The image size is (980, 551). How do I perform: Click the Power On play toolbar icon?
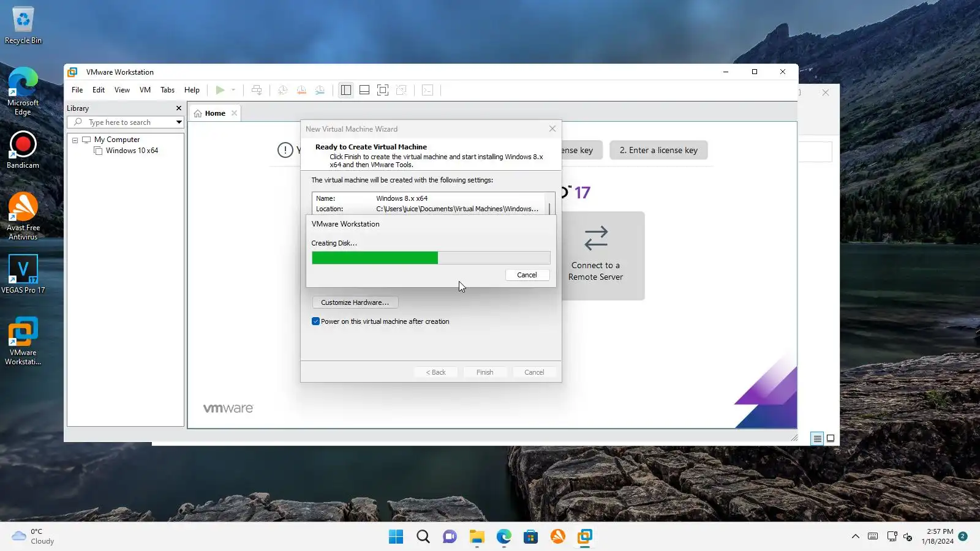pos(220,90)
